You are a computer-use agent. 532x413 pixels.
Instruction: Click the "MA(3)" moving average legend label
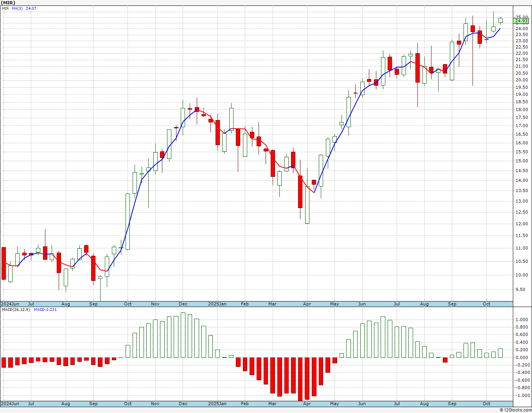17,8
